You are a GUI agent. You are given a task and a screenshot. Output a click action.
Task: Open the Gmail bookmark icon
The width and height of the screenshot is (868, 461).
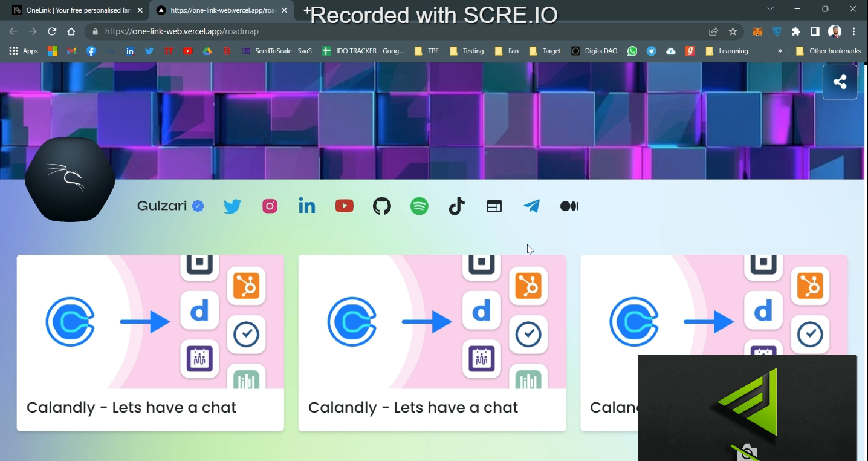[x=72, y=51]
